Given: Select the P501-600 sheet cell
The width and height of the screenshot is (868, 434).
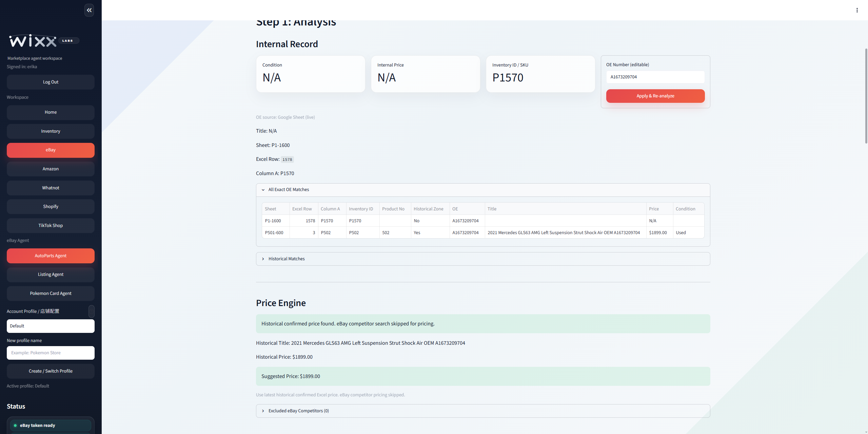Looking at the screenshot, I should [276, 233].
